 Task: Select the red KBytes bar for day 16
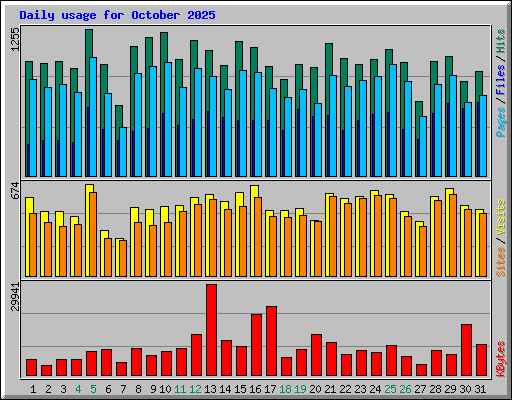[x=256, y=345]
